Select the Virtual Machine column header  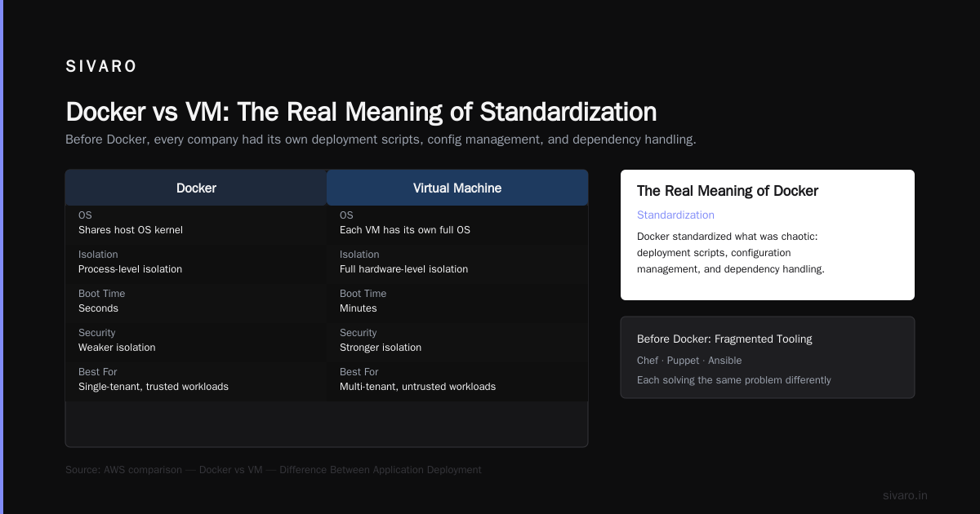(x=457, y=188)
